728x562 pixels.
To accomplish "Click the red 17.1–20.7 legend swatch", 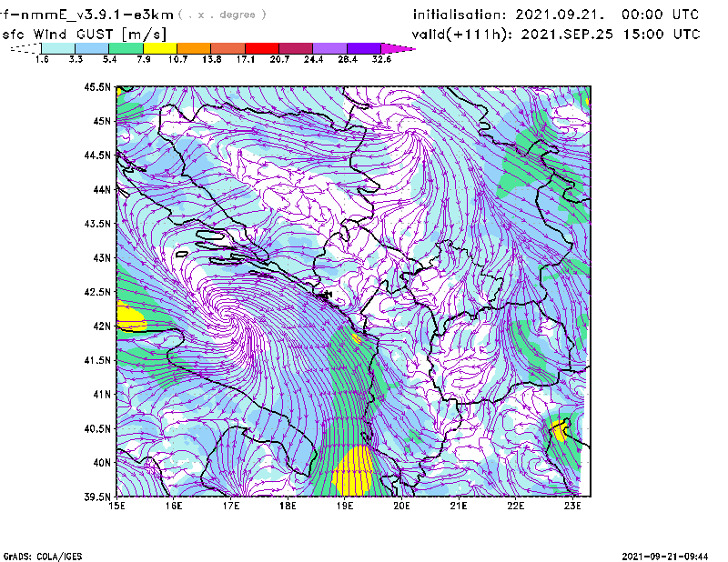I will (x=262, y=48).
